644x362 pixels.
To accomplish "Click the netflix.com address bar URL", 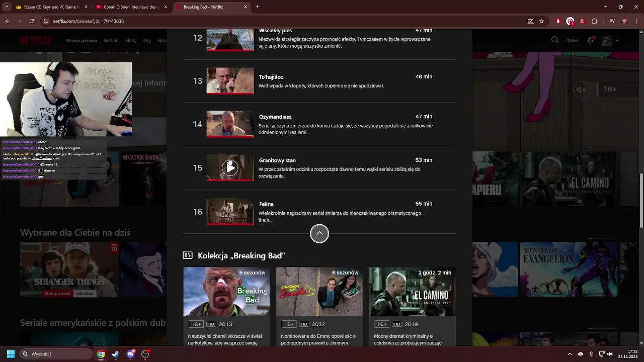I will point(89,21).
